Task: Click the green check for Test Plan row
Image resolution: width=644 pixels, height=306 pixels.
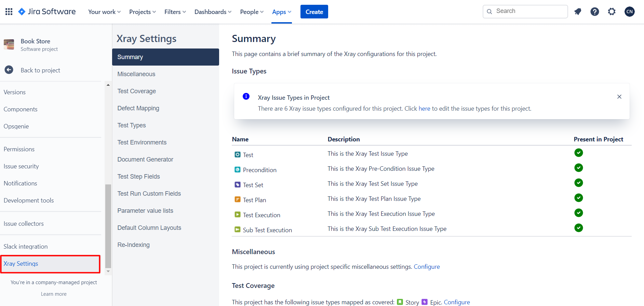Action: tap(579, 198)
